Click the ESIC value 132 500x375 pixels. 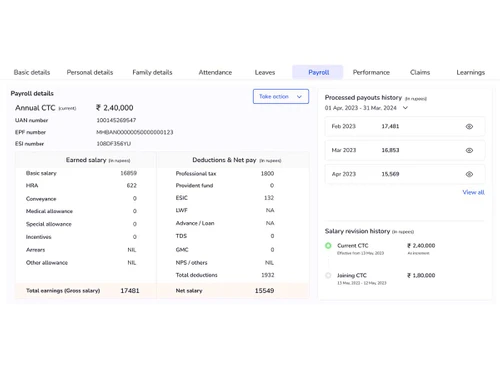(269, 198)
